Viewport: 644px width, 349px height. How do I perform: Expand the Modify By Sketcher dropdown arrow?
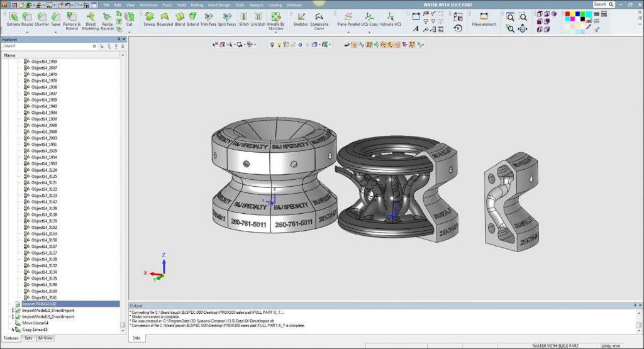pyautogui.click(x=276, y=33)
